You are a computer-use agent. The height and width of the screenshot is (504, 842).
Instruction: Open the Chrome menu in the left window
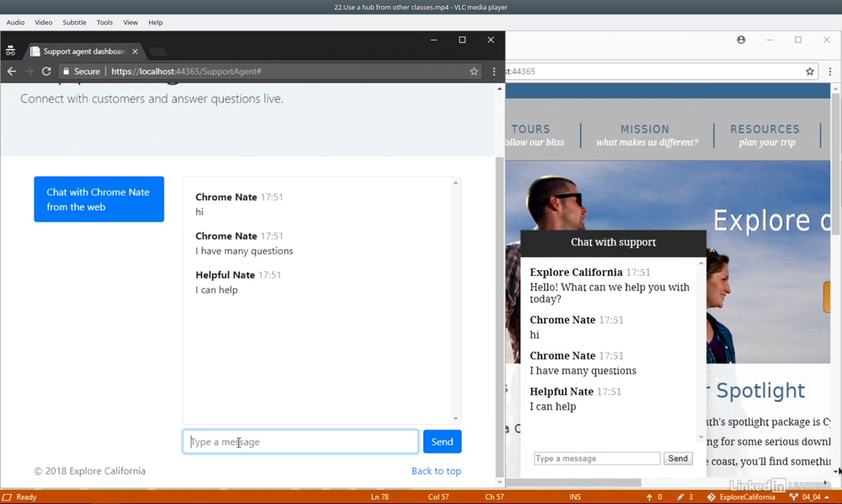[x=494, y=72]
